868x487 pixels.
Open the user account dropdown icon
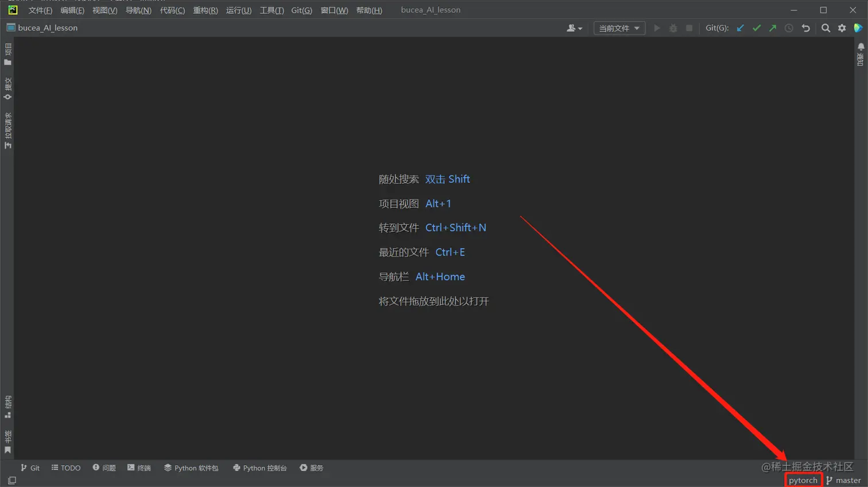pyautogui.click(x=574, y=28)
